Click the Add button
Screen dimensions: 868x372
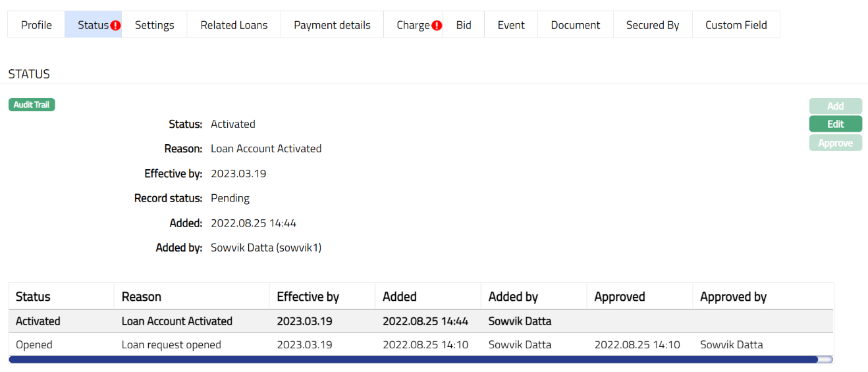click(835, 106)
